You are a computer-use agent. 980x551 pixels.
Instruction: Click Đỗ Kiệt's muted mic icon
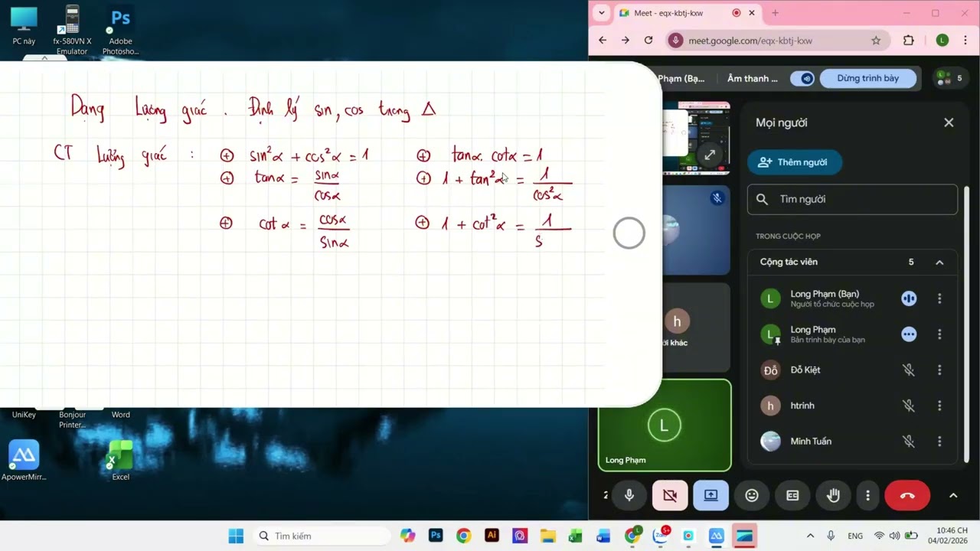click(909, 370)
